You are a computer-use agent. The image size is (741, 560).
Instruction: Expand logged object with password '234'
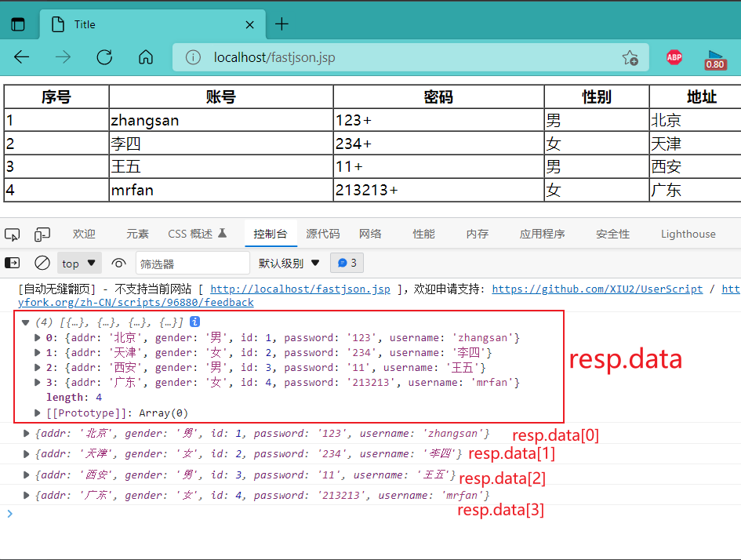click(27, 453)
